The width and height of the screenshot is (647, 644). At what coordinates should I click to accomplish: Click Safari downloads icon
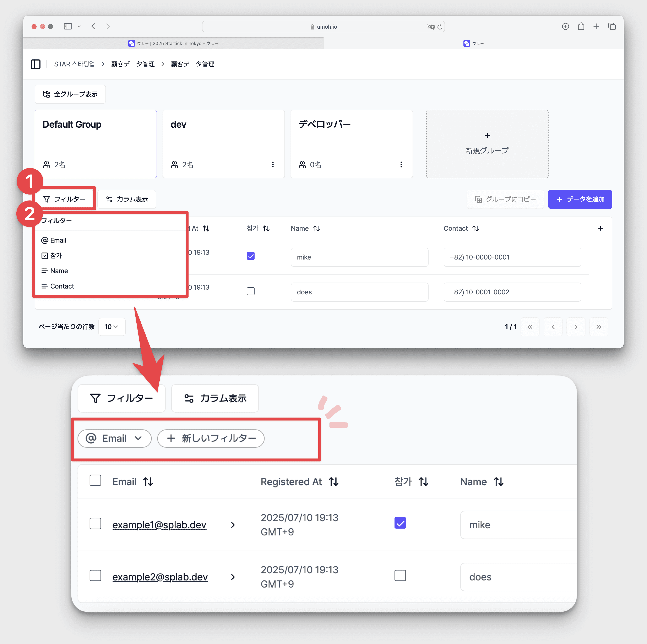(565, 26)
